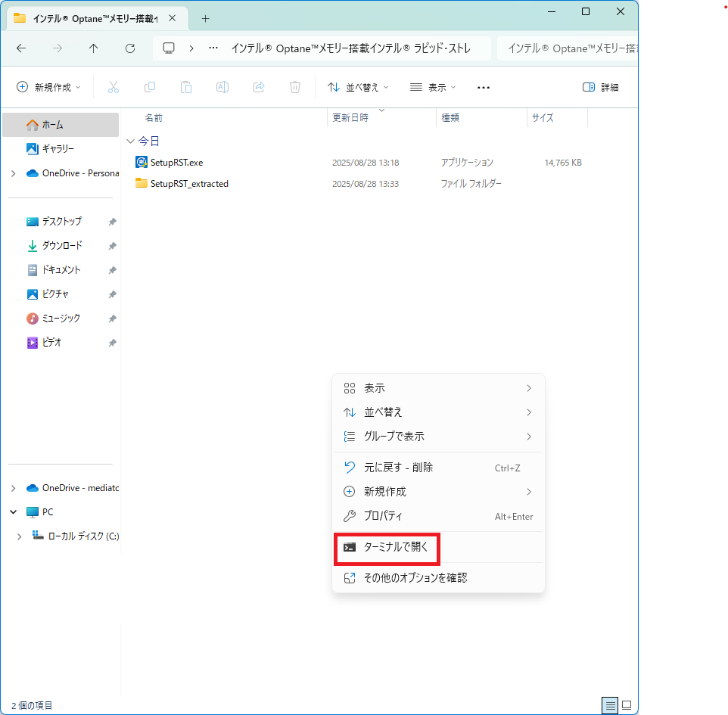Open the 表示 toolbar dropdown
This screenshot has width=728, height=715.
[x=433, y=87]
